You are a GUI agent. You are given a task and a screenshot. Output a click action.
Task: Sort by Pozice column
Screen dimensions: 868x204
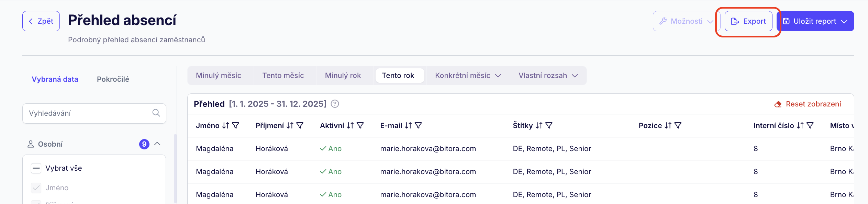[x=668, y=126]
